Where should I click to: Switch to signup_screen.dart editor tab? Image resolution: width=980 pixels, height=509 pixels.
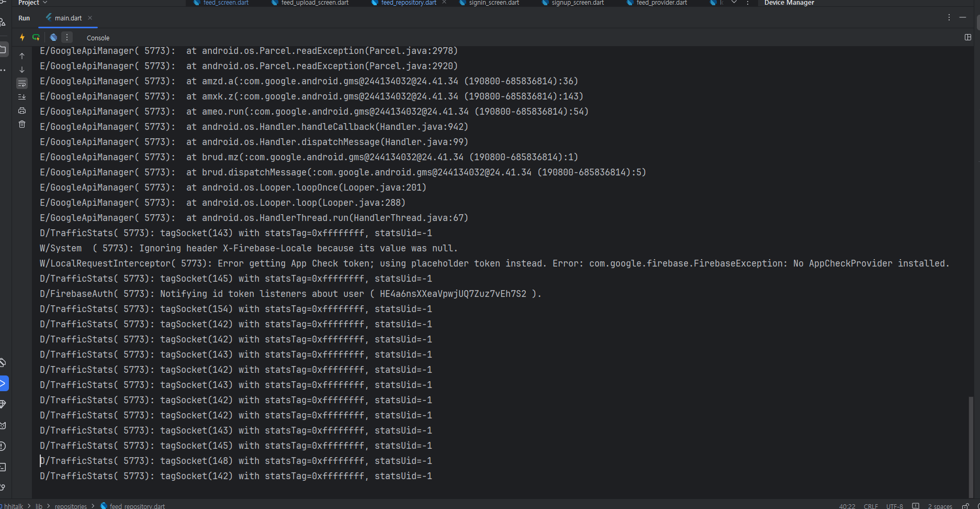coord(573,3)
